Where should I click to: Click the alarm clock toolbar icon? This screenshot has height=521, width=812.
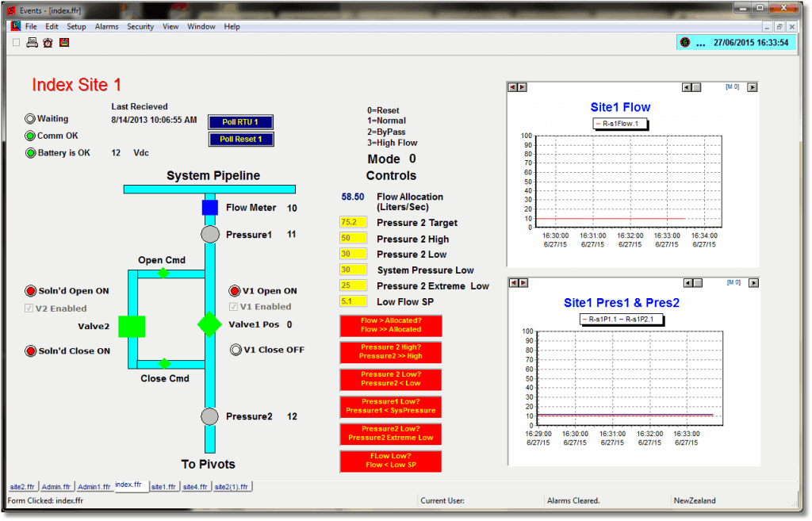pos(48,43)
